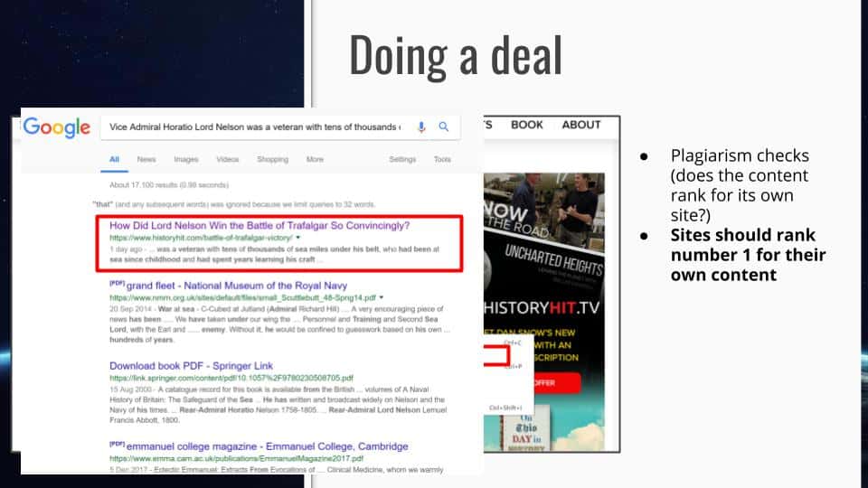This screenshot has width=868, height=488.
Task: Switch to the News search tab
Action: pos(146,159)
